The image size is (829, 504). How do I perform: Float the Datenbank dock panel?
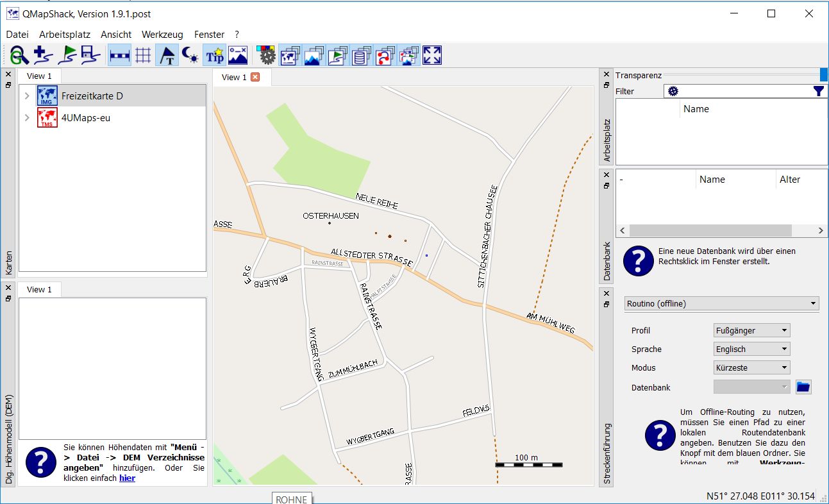[607, 185]
